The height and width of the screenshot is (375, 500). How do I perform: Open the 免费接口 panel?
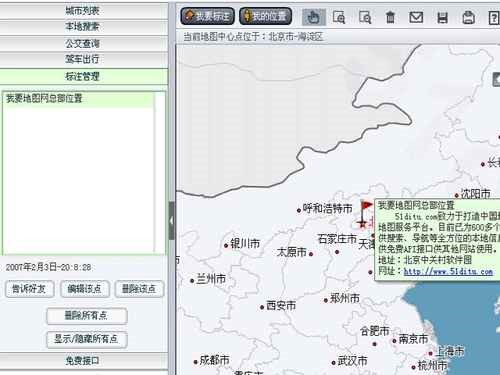click(84, 360)
